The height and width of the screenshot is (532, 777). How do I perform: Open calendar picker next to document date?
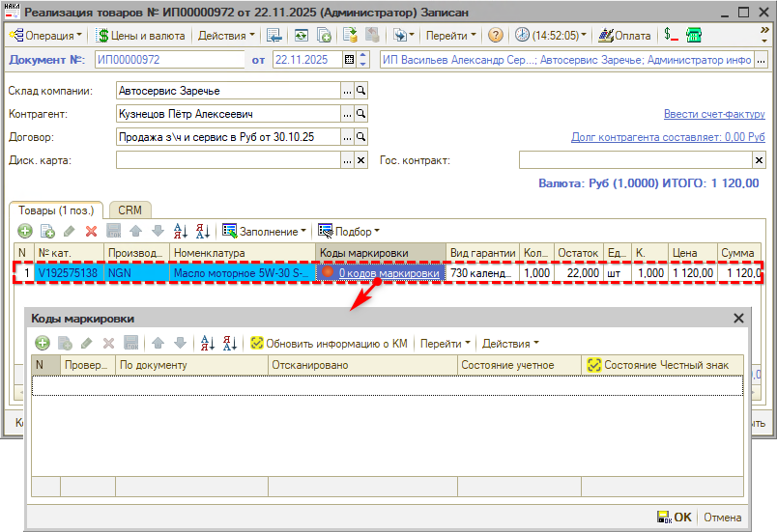coord(349,60)
